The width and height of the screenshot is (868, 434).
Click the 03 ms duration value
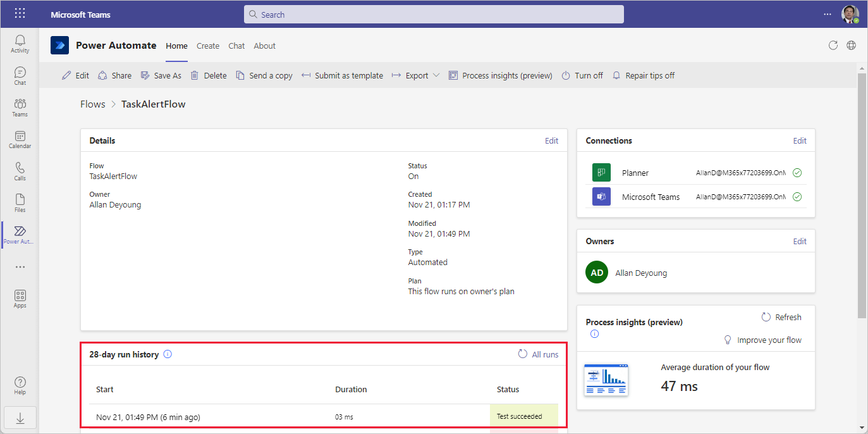coord(344,417)
